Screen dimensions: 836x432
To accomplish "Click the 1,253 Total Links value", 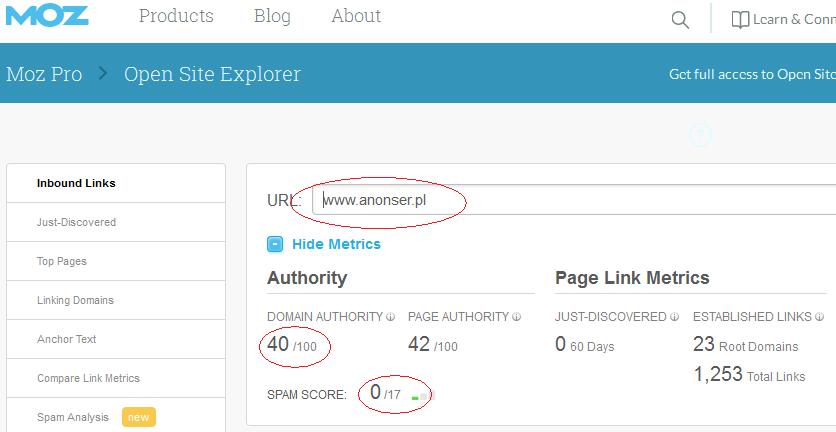I will [x=749, y=374].
